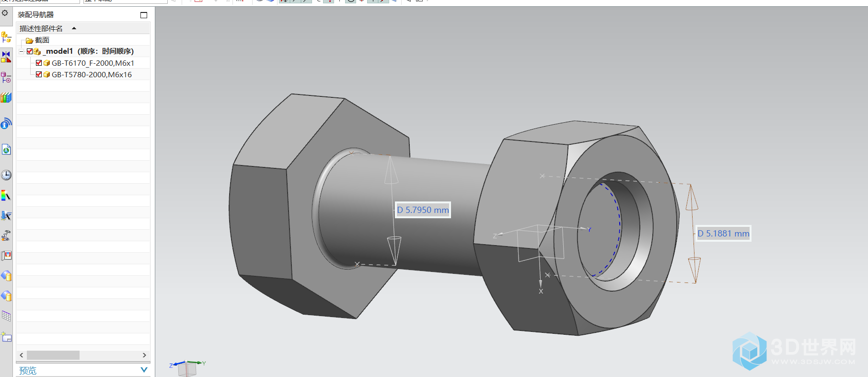This screenshot has height=377, width=868.
Task: Click navigator horizontal scrollbar left arrow
Action: tap(22, 355)
